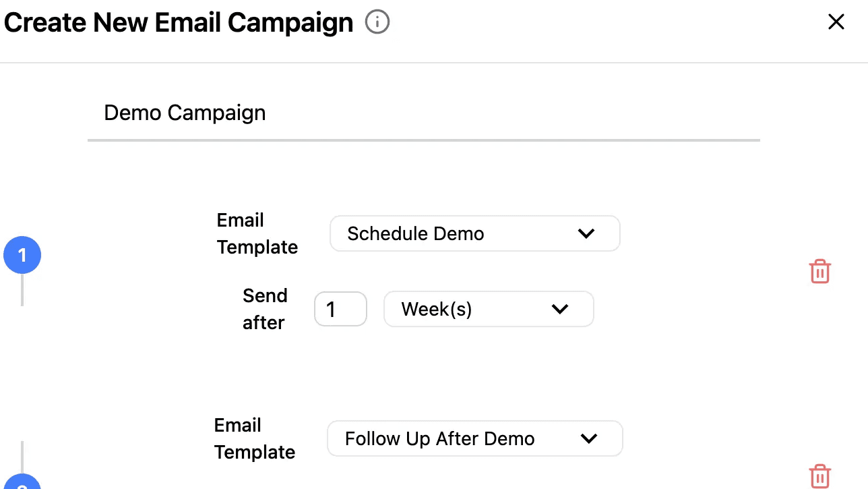Focus the Send after number field

point(340,310)
